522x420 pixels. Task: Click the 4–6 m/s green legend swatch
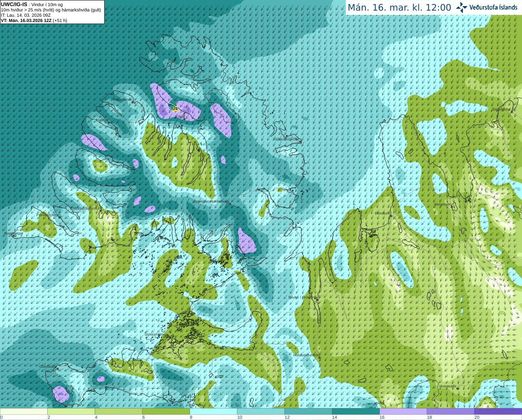[119, 411]
